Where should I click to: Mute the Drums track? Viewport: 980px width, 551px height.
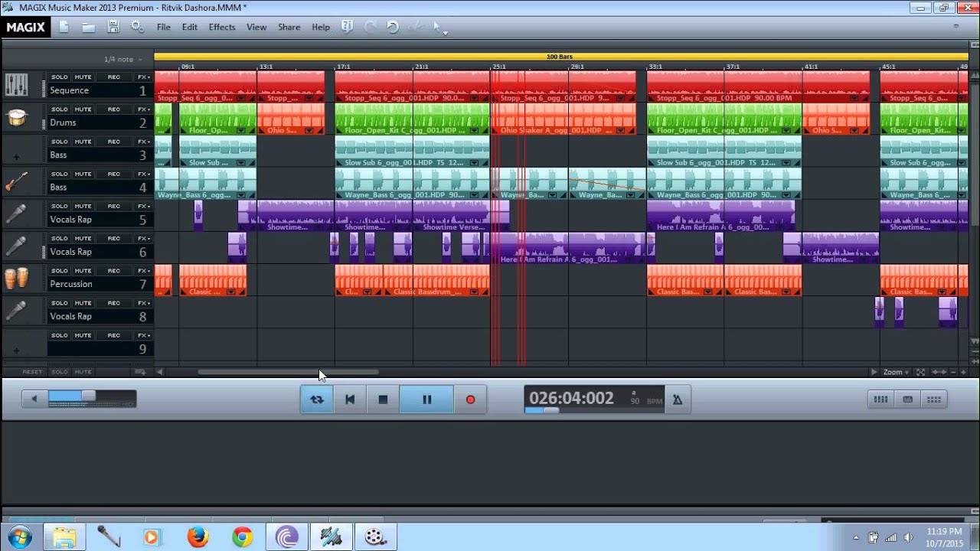point(83,109)
